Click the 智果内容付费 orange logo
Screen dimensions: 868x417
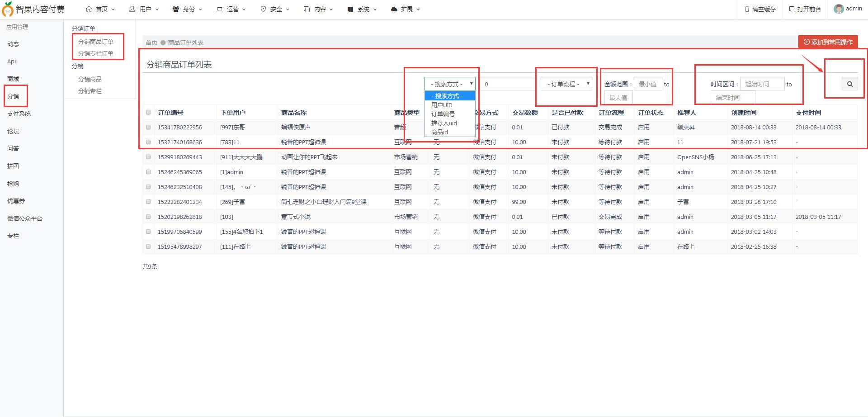pos(7,9)
